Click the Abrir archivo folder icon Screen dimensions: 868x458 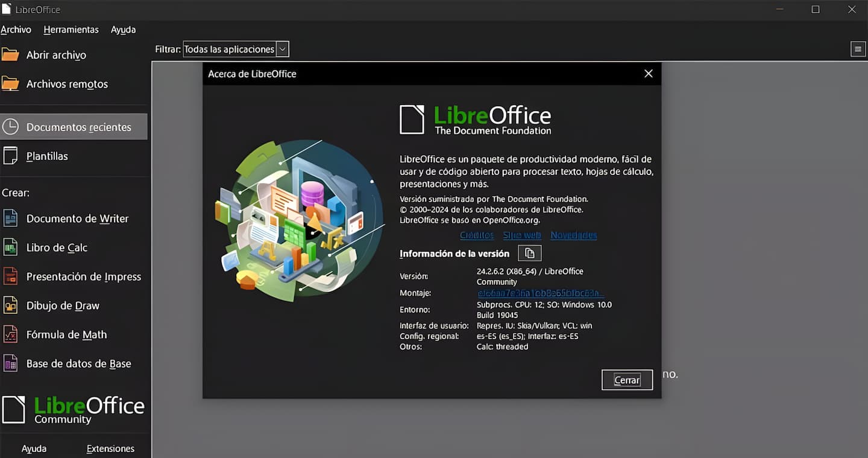10,55
